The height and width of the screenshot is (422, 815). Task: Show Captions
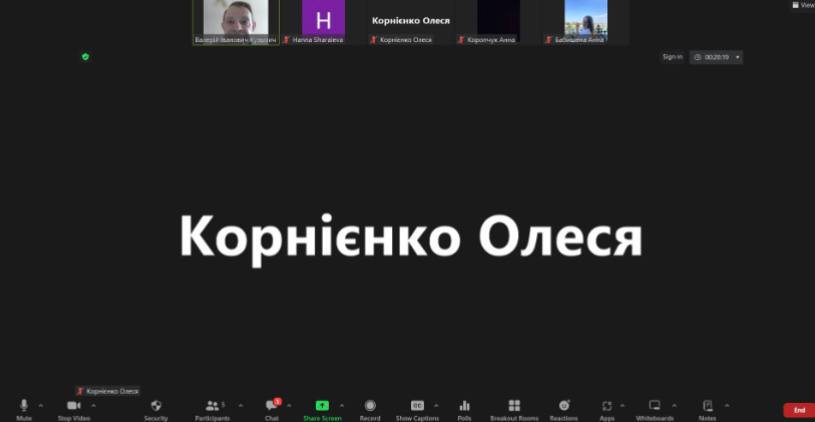point(417,410)
